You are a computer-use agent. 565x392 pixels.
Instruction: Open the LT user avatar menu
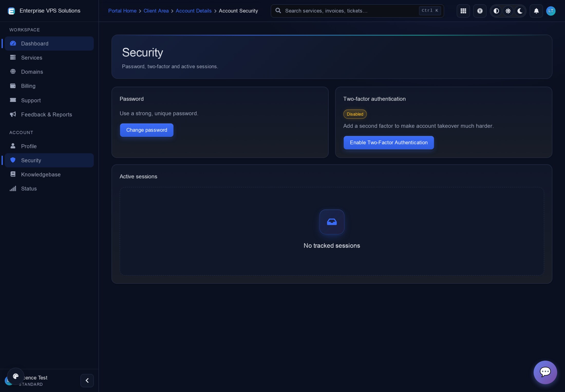pos(551,11)
